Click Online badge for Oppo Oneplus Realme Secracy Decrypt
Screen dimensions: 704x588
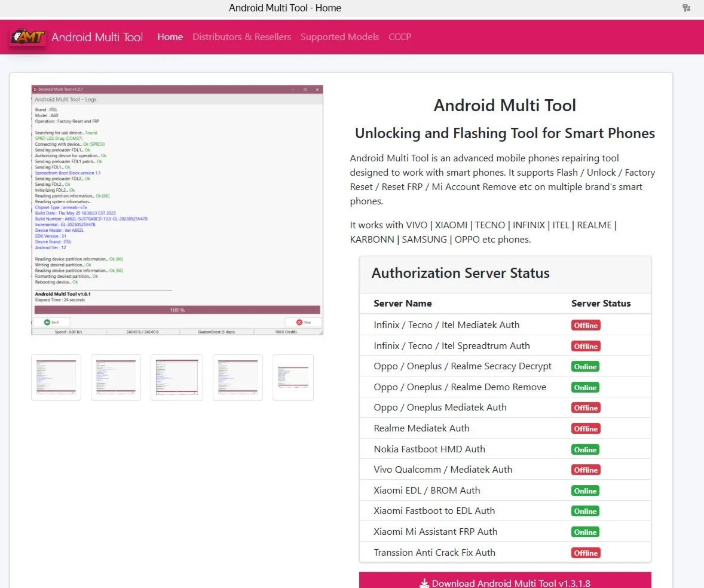pyautogui.click(x=586, y=367)
